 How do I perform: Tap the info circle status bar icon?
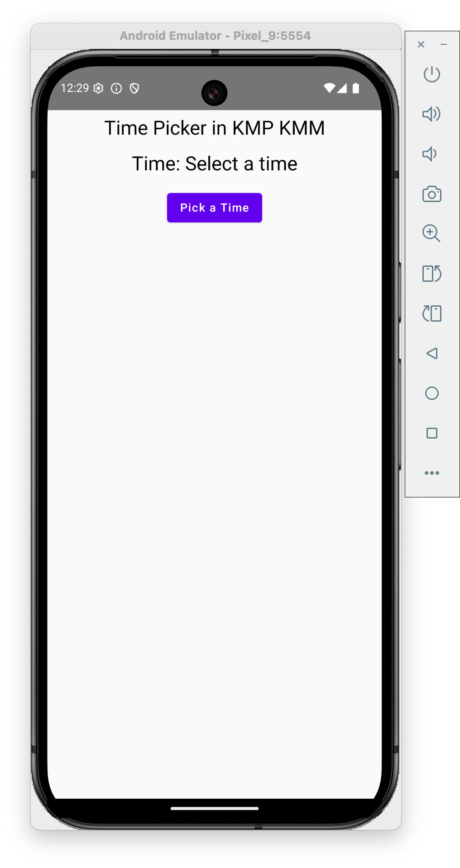pyautogui.click(x=116, y=88)
